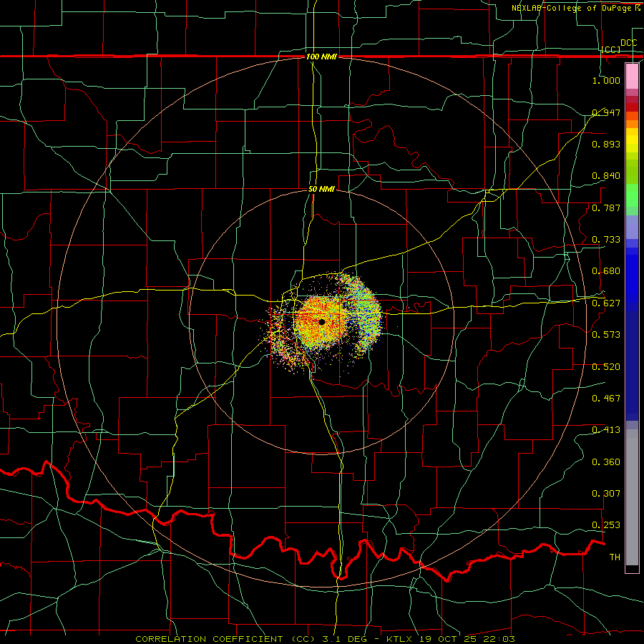This screenshot has height=644, width=644.
Task: Pick the gray segment of color scale
Action: [x=632, y=497]
